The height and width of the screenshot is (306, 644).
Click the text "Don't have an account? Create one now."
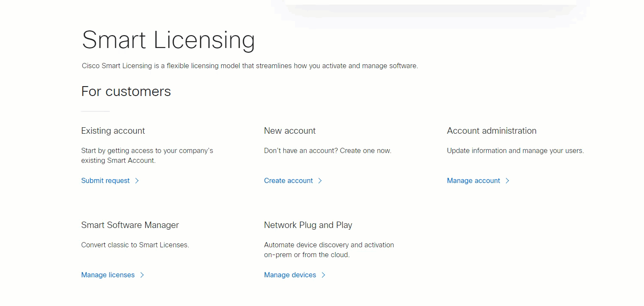pos(328,151)
